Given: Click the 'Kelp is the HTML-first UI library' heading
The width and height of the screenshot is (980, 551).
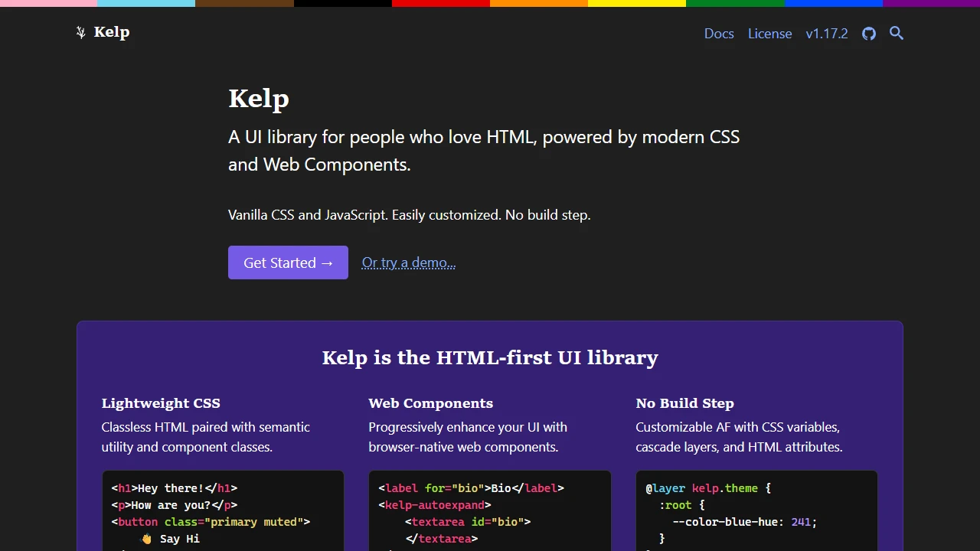Looking at the screenshot, I should point(490,357).
